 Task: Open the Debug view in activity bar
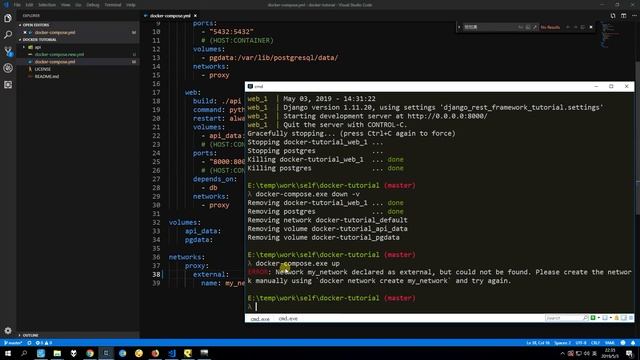click(8, 68)
